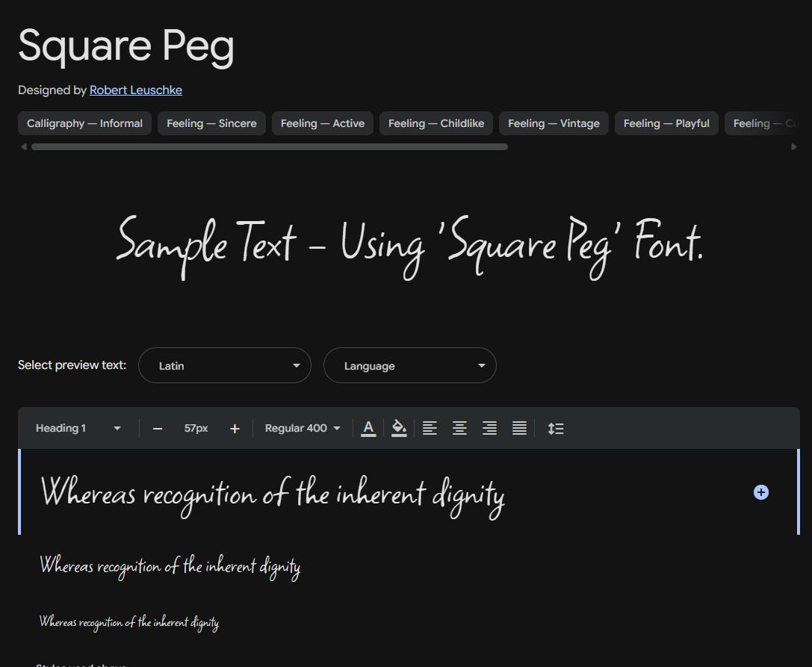Select the smallest Whereas recognition sample line
The height and width of the screenshot is (667, 812).
129,622
